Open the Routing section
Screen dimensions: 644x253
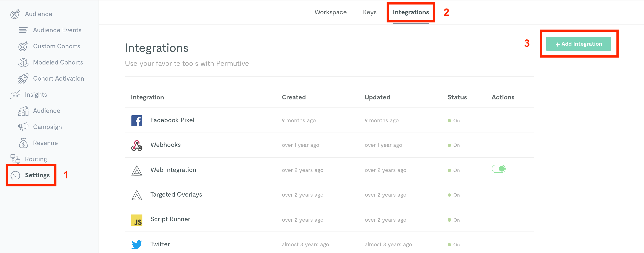pyautogui.click(x=36, y=159)
